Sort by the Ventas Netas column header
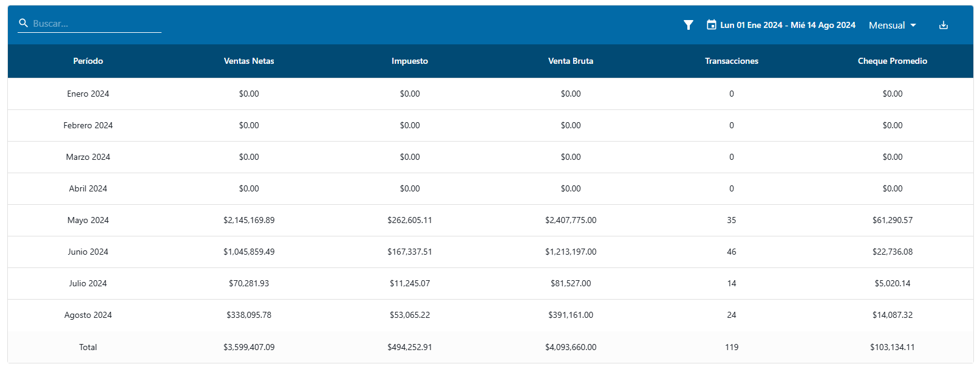The width and height of the screenshot is (980, 375). 249,61
